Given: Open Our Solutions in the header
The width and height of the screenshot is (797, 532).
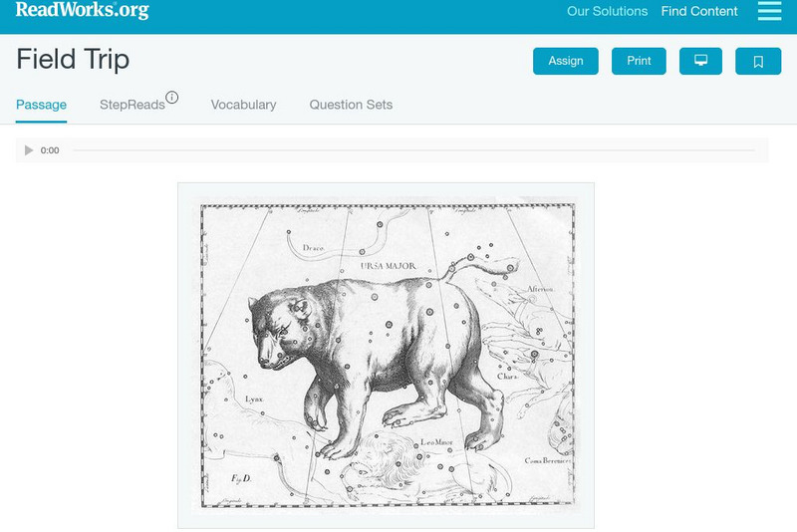Looking at the screenshot, I should pyautogui.click(x=607, y=11).
